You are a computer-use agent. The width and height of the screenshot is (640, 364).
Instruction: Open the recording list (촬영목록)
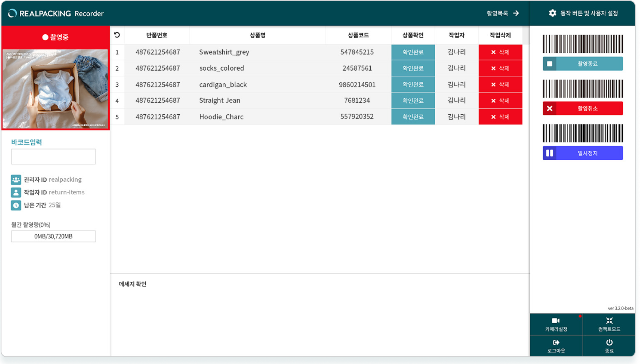pos(503,13)
